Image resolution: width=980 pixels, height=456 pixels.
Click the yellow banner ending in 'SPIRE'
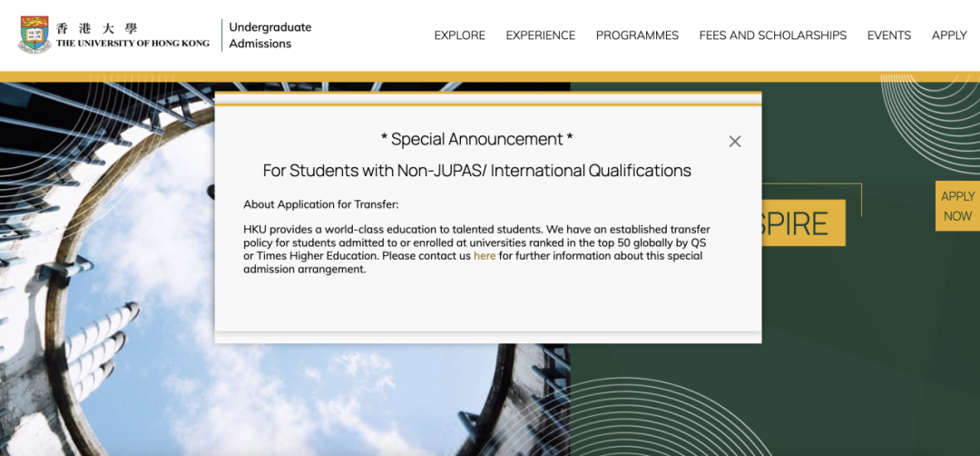coord(803,223)
